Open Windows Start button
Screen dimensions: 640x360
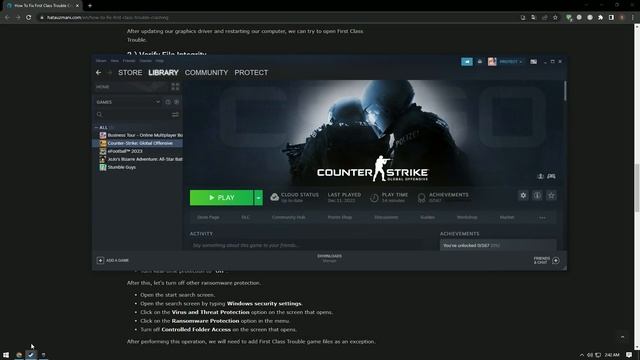[6, 355]
